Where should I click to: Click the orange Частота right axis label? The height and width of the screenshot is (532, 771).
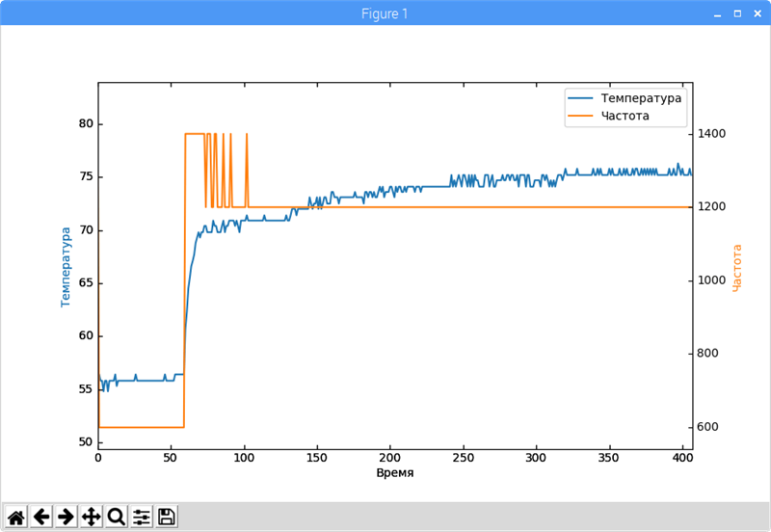(737, 267)
